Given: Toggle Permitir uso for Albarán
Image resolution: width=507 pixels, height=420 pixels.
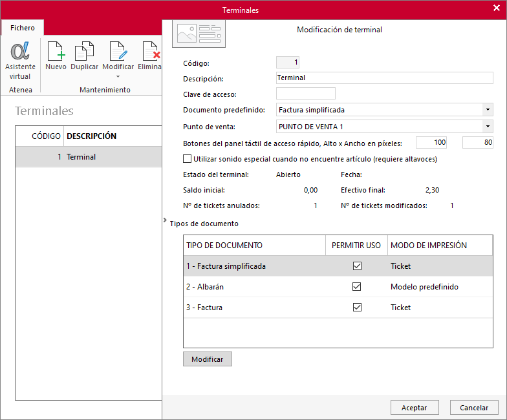Looking at the screenshot, I should pos(357,287).
